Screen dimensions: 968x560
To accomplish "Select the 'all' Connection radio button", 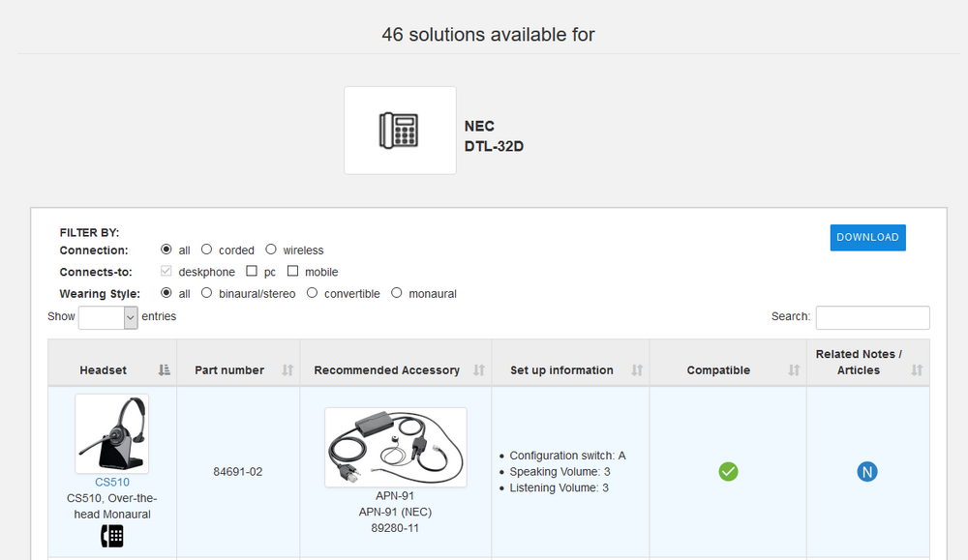I will click(166, 250).
